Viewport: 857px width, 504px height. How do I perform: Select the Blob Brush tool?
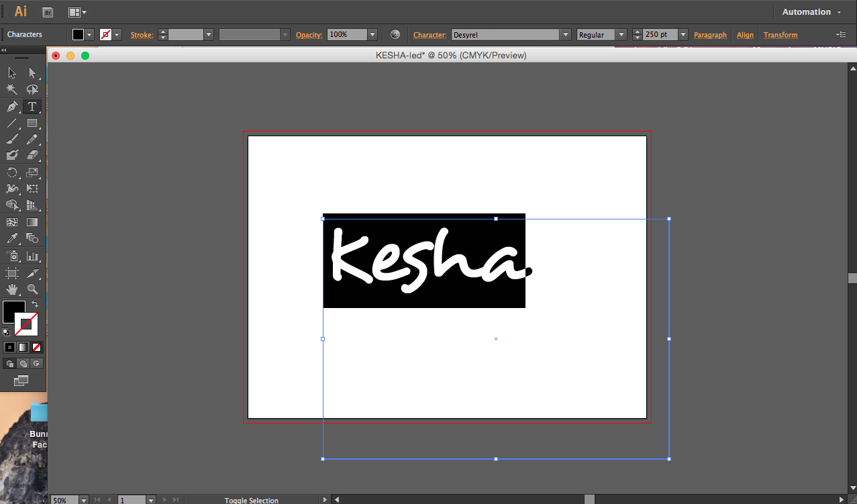pyautogui.click(x=12, y=155)
